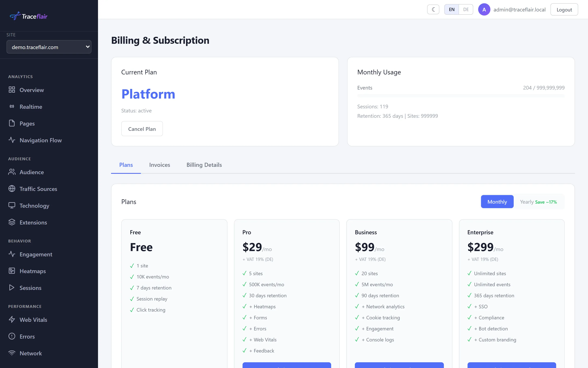Select the Traffic Sources globe icon
The width and height of the screenshot is (588, 368).
(x=12, y=189)
